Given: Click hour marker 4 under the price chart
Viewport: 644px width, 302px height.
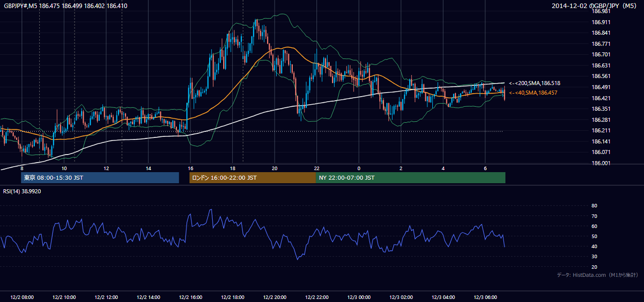Looking at the screenshot, I should [443, 168].
